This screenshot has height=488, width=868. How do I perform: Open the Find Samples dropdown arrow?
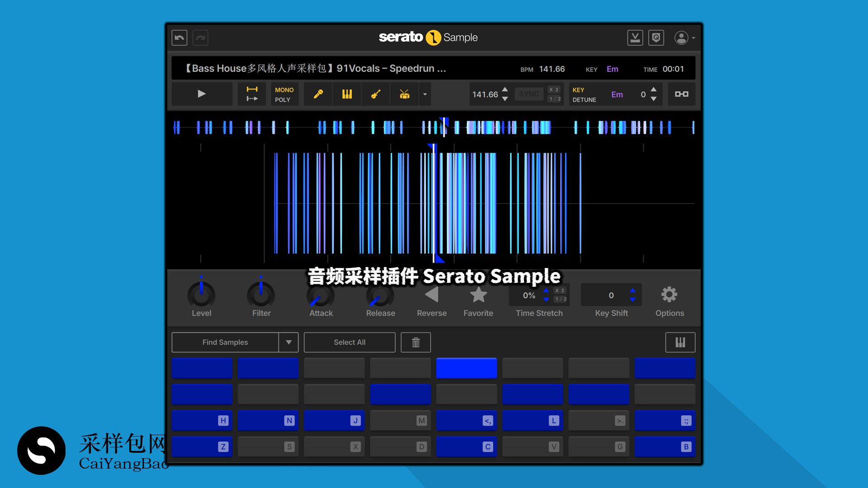tap(289, 342)
